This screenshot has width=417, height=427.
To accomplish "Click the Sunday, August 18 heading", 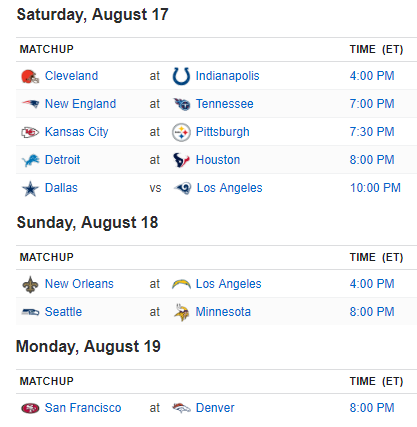I will pyautogui.click(x=87, y=223).
